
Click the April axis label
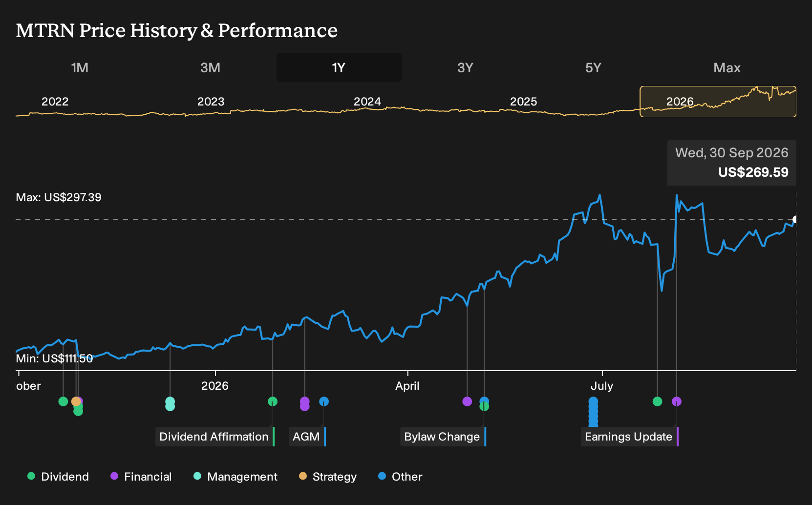[407, 386]
